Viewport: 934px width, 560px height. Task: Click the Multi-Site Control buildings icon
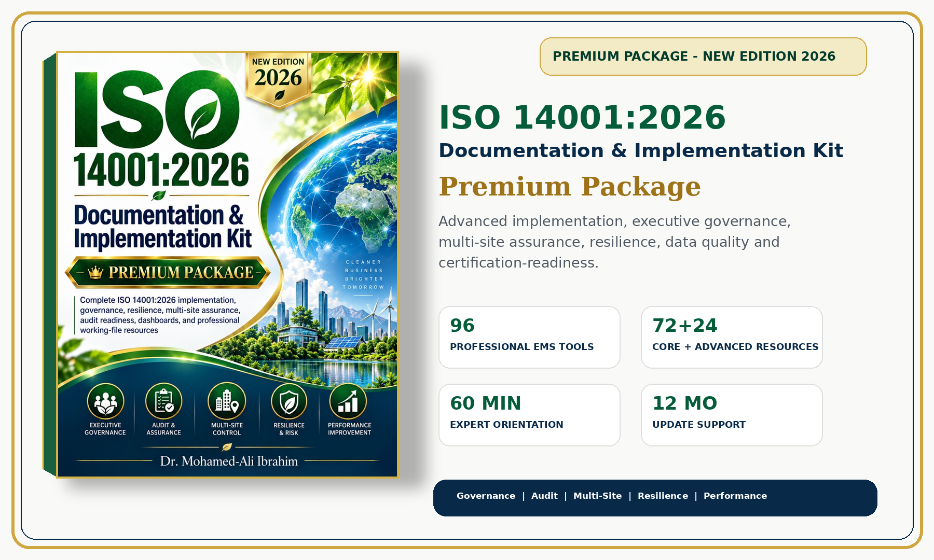click(227, 401)
